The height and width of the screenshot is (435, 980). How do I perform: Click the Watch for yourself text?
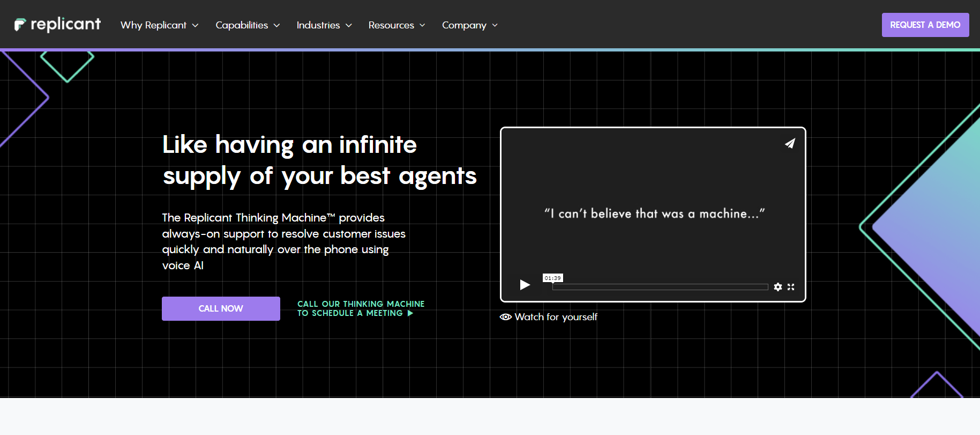pos(556,317)
